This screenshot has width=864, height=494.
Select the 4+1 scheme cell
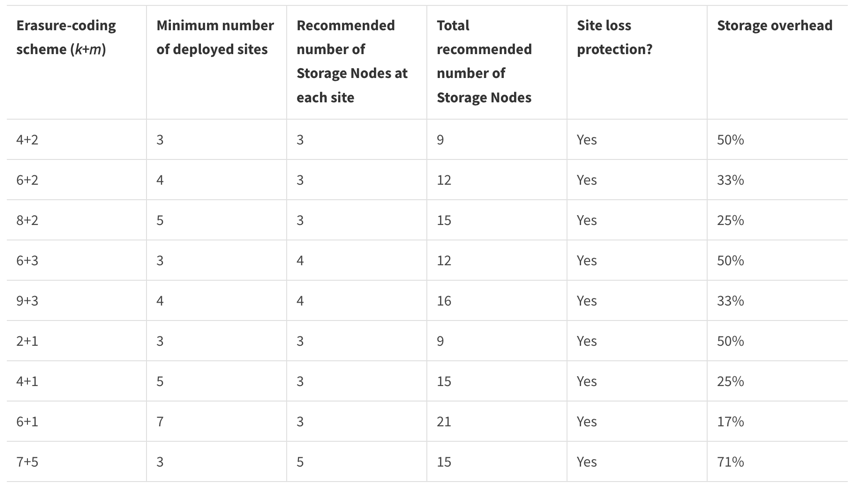(x=27, y=381)
